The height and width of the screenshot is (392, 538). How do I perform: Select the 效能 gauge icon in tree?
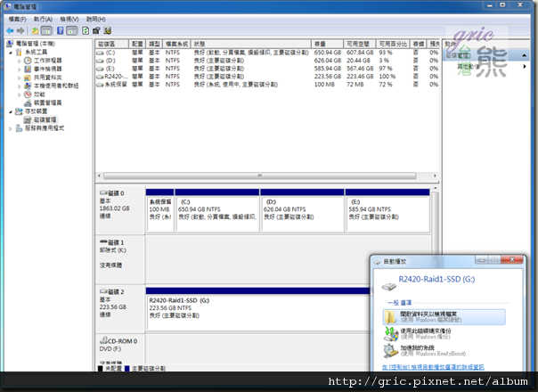tap(28, 94)
